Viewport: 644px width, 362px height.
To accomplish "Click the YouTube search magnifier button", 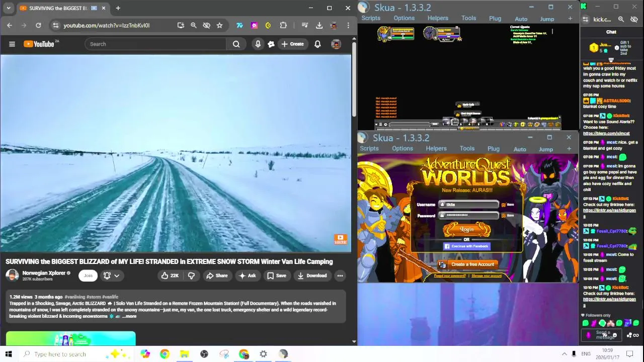I will pos(236,44).
